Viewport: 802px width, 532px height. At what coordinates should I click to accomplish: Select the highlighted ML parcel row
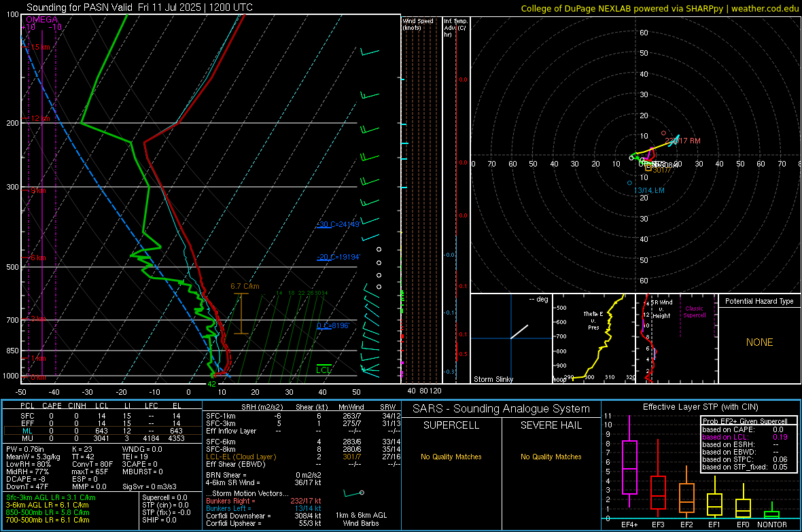click(x=102, y=431)
